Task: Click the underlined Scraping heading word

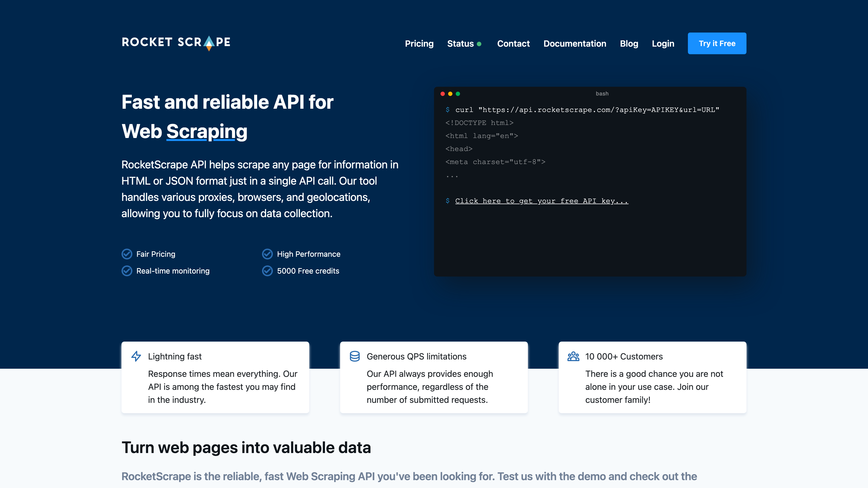Action: [206, 131]
